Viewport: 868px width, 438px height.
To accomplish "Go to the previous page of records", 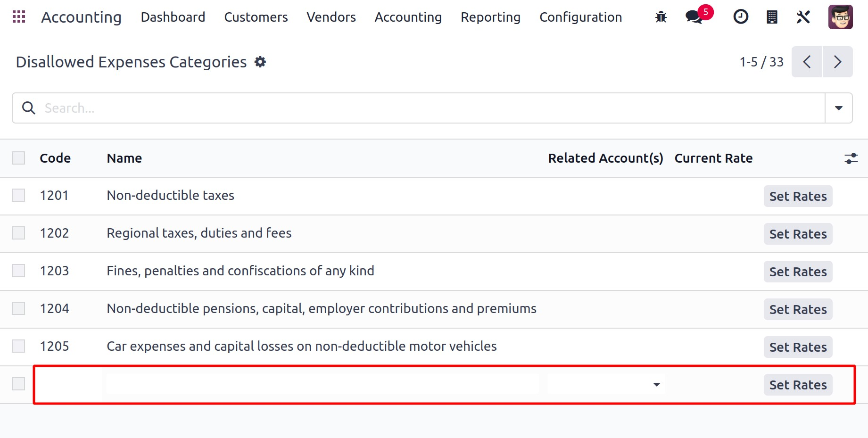I will 807,62.
